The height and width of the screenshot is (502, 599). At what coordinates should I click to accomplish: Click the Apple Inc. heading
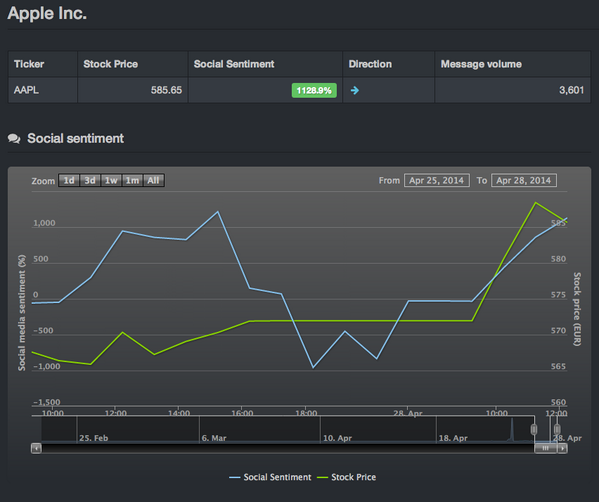pyautogui.click(x=47, y=14)
